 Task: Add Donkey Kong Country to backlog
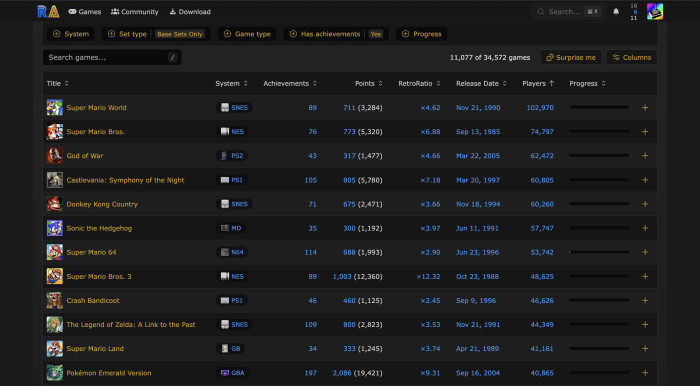pyautogui.click(x=645, y=204)
